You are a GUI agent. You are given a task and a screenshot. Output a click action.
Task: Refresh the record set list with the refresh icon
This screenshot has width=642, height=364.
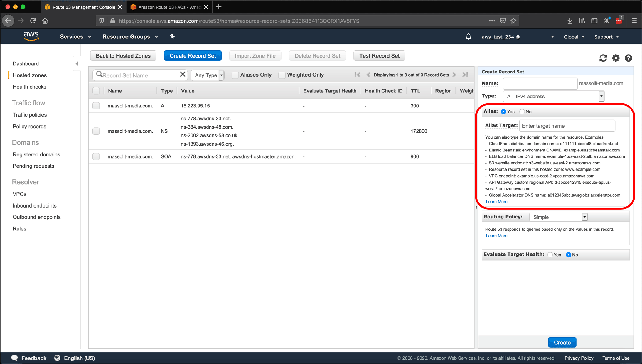[603, 58]
